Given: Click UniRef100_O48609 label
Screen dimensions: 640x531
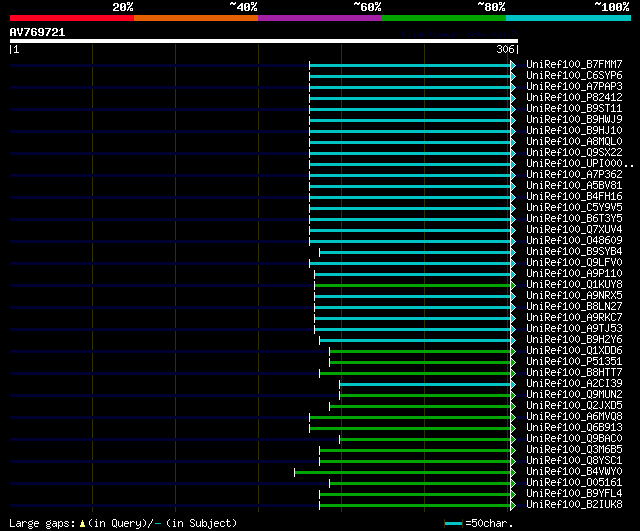Looking at the screenshot, I should coord(574,241).
